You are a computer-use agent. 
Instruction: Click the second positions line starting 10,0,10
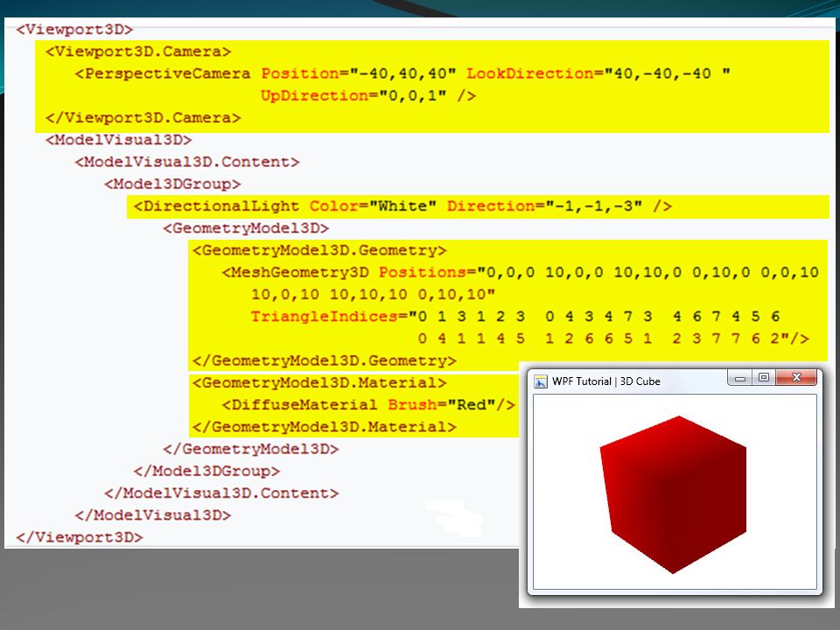pos(373,295)
